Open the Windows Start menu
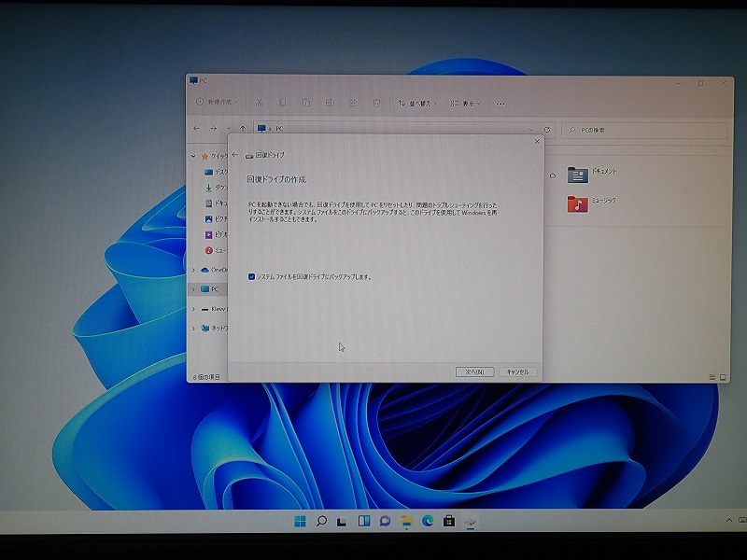Viewport: 747px width, 560px height. click(300, 522)
